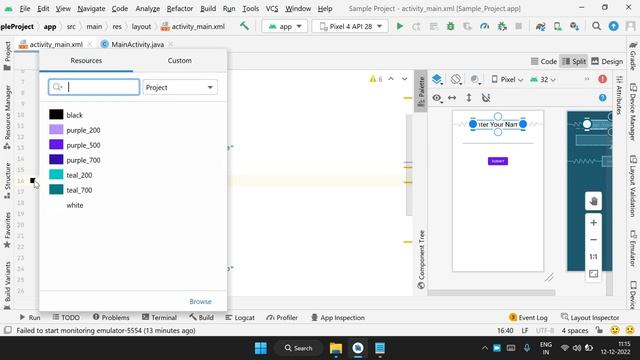This screenshot has width=640, height=360.
Task: Select the pan hand tool
Action: pyautogui.click(x=593, y=201)
